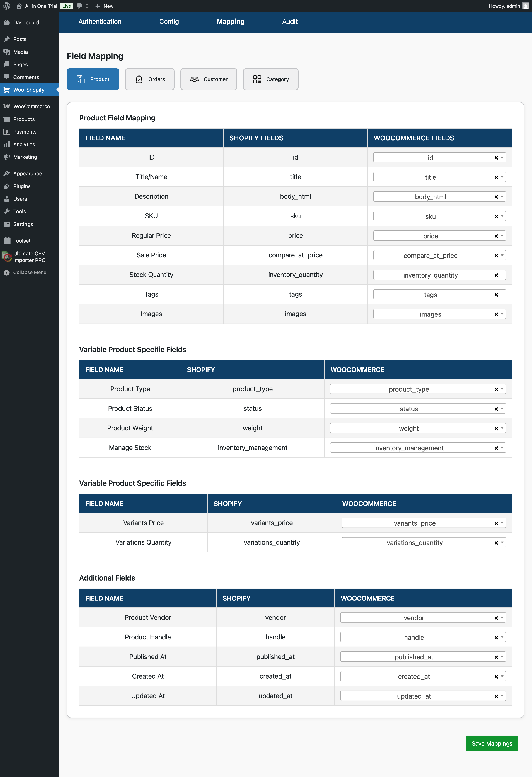
Task: Open the product_type WooCommerce dropdown arrow
Action: (502, 389)
